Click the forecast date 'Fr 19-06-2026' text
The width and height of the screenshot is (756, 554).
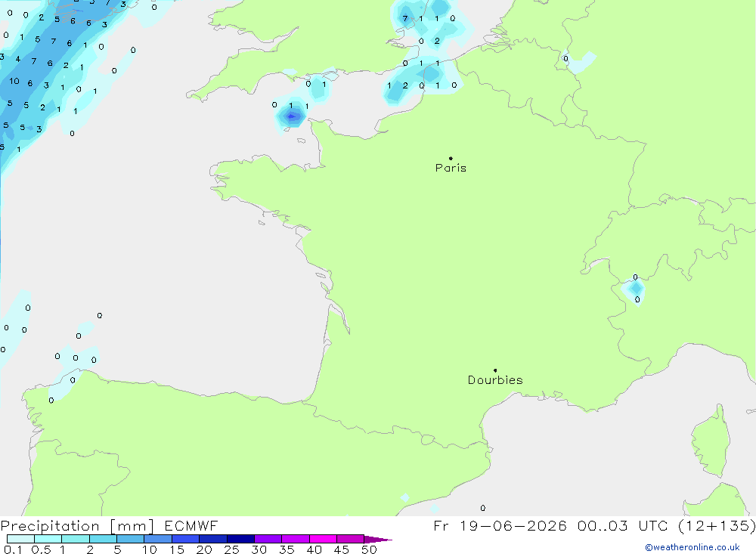[500, 525]
